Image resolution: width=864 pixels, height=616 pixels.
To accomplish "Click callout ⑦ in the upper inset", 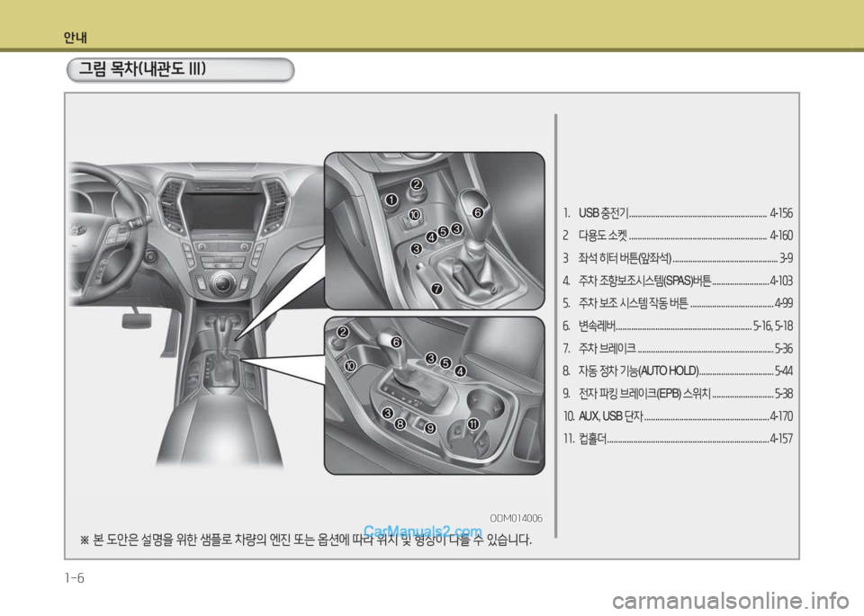I will click(437, 289).
